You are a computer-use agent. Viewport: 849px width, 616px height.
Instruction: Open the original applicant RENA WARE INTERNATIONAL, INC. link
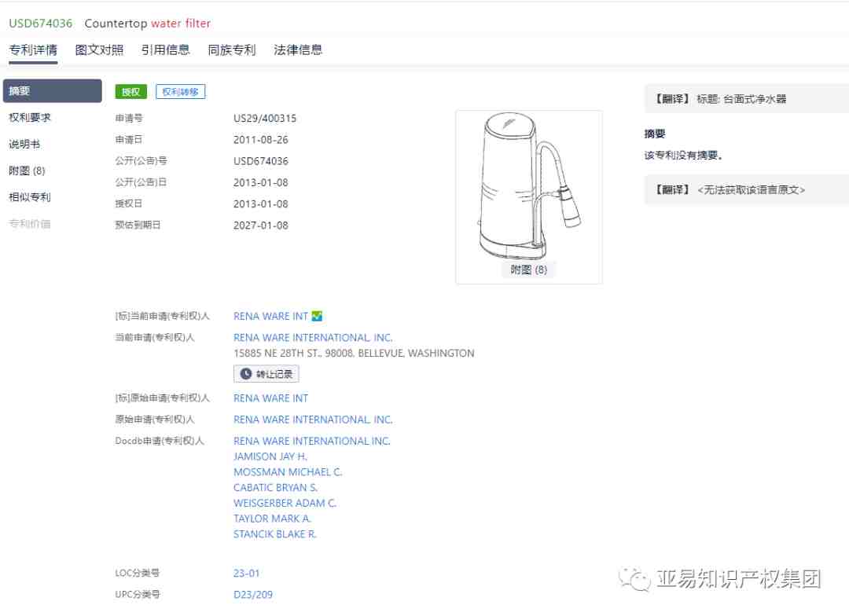[313, 420]
